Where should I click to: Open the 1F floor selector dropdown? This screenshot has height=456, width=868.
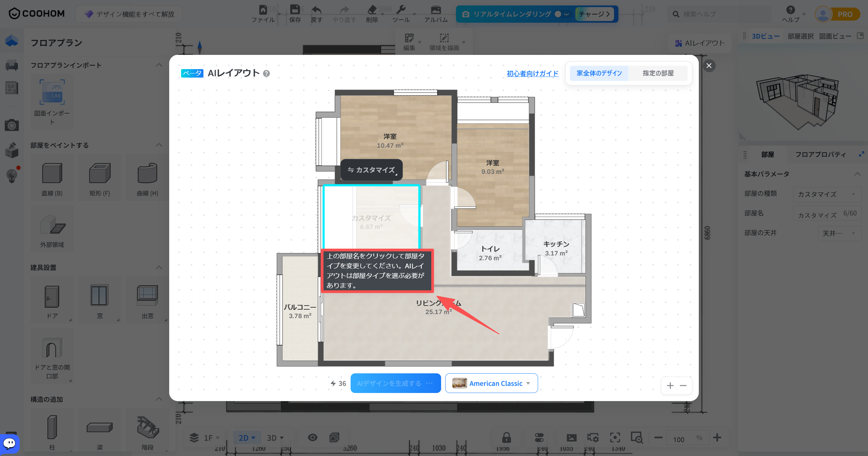(x=204, y=438)
